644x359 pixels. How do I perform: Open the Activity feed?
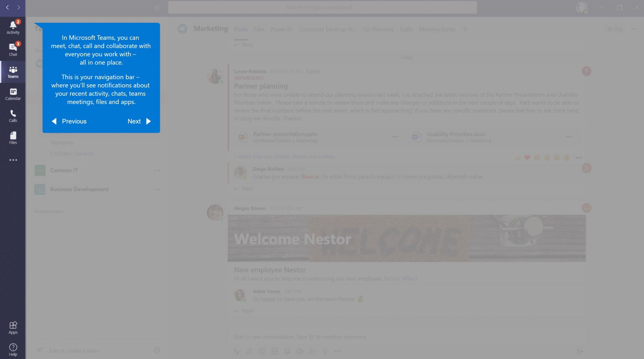[x=13, y=26]
